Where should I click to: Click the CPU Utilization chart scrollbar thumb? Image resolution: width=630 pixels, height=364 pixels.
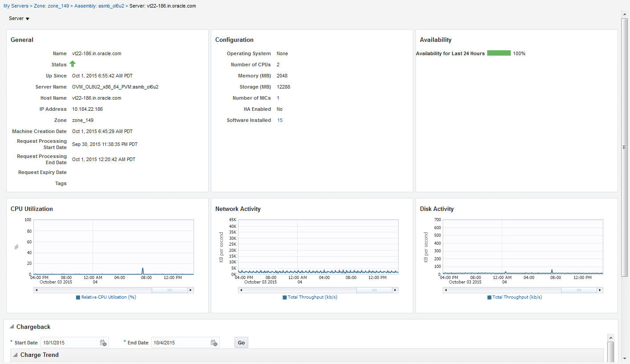click(x=170, y=290)
